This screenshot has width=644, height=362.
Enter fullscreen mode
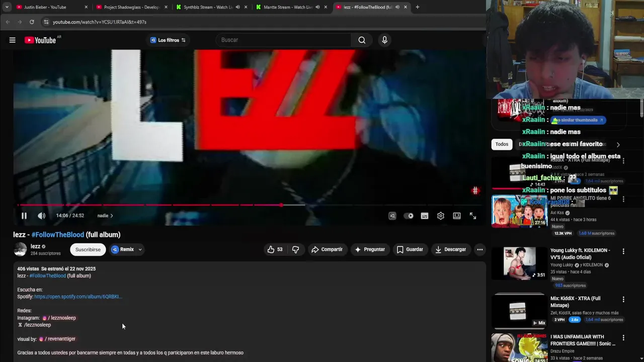(x=473, y=216)
